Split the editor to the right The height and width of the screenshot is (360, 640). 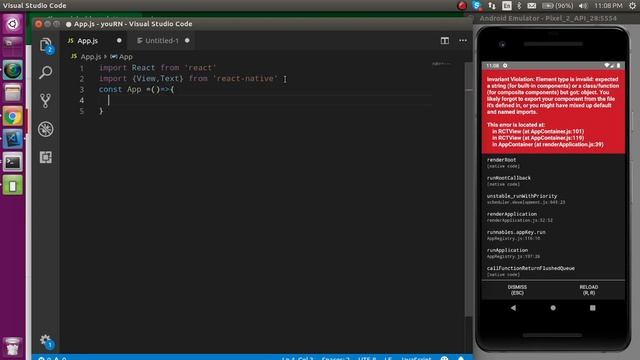(444, 40)
